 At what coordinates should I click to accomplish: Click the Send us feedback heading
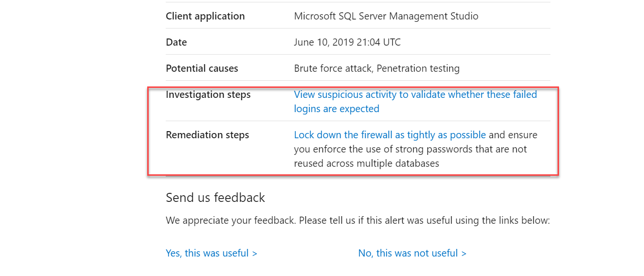215,198
